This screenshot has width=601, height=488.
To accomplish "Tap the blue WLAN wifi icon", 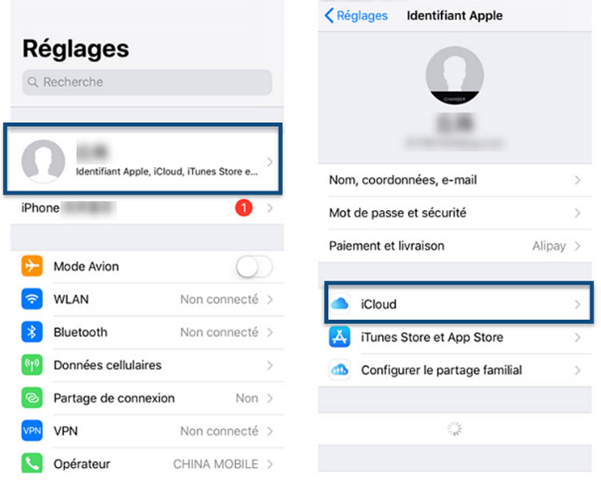I will [x=32, y=299].
